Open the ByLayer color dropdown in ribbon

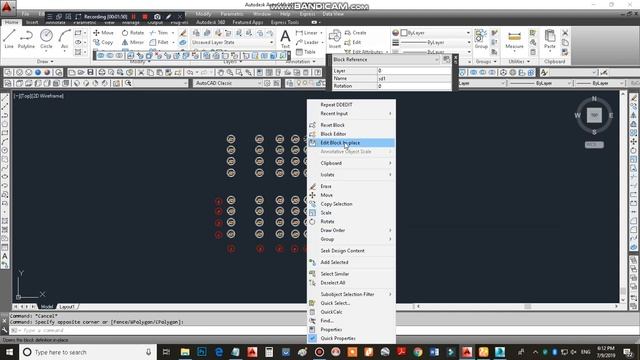436,33
